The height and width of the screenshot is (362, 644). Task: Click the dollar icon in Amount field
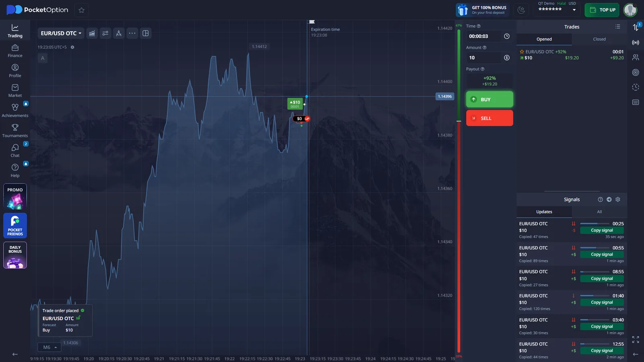(507, 58)
